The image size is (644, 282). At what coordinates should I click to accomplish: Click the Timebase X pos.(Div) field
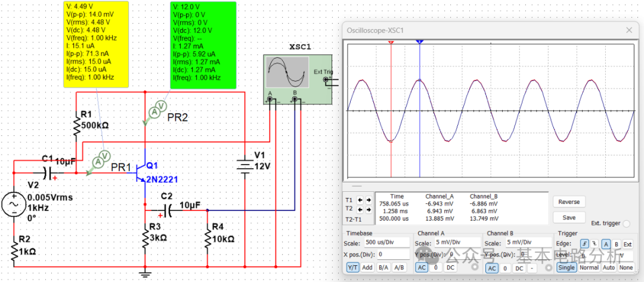pos(393,255)
